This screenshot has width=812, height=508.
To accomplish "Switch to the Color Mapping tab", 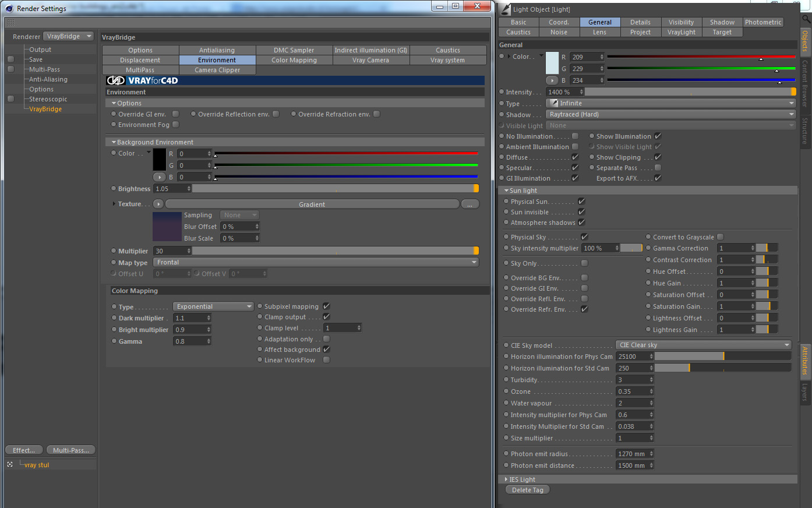I will [294, 60].
